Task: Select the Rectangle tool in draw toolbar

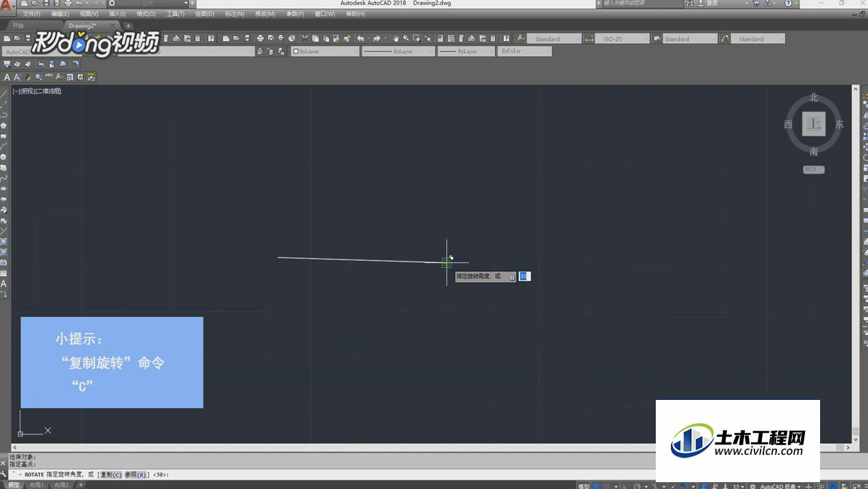Action: pos(4,136)
